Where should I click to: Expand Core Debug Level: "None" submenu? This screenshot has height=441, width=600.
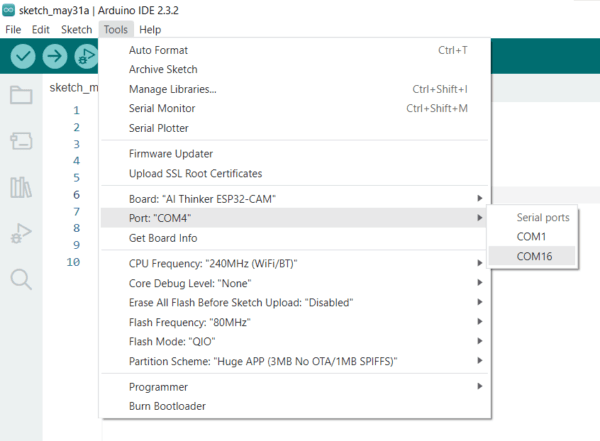(295, 283)
